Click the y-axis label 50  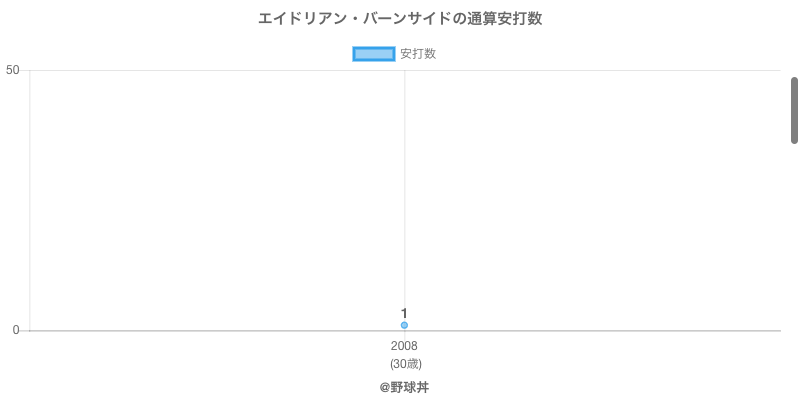[13, 70]
